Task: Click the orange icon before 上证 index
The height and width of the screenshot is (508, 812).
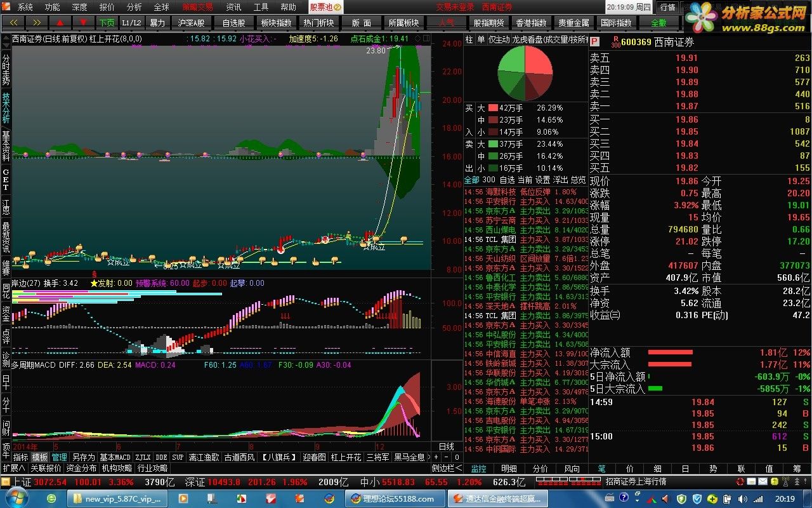Action: 6,482
